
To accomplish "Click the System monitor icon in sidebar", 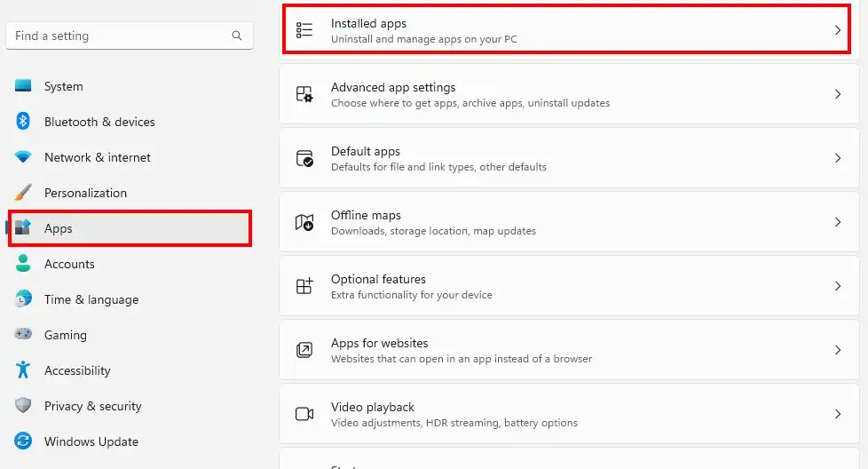I will (x=23, y=86).
